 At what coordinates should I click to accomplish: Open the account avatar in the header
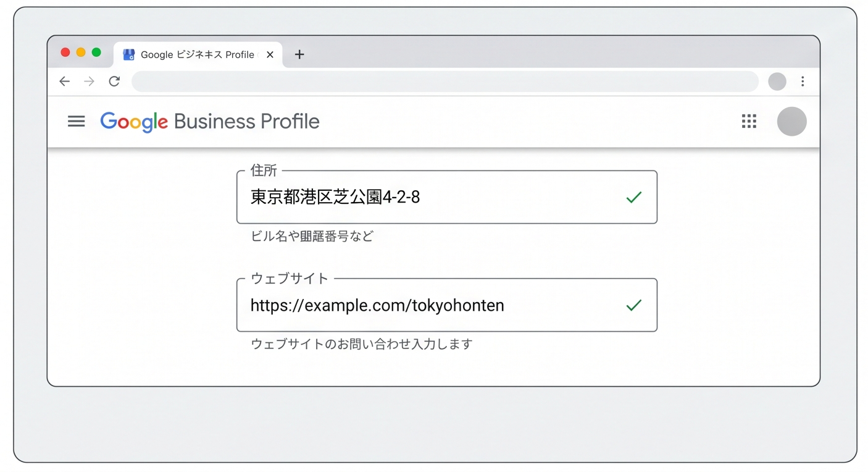791,121
